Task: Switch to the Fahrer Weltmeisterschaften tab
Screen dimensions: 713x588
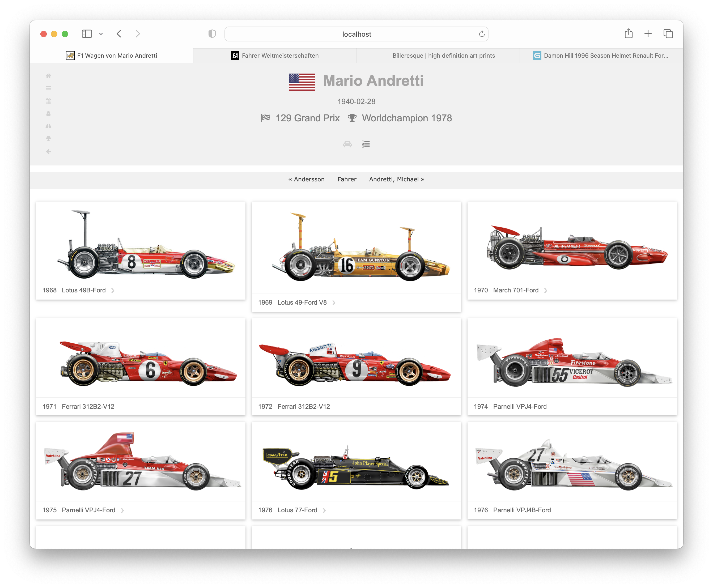Action: (274, 56)
